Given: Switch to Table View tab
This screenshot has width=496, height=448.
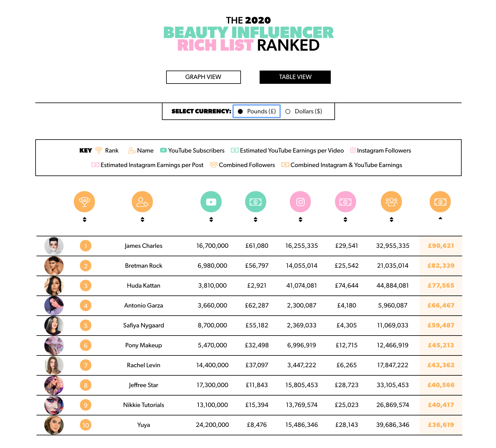Looking at the screenshot, I should (295, 77).
